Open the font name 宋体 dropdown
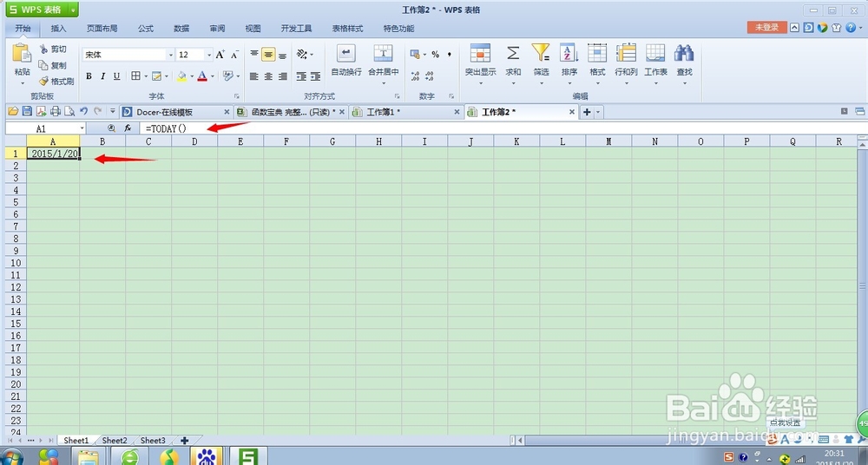This screenshot has width=868, height=465. [170, 55]
